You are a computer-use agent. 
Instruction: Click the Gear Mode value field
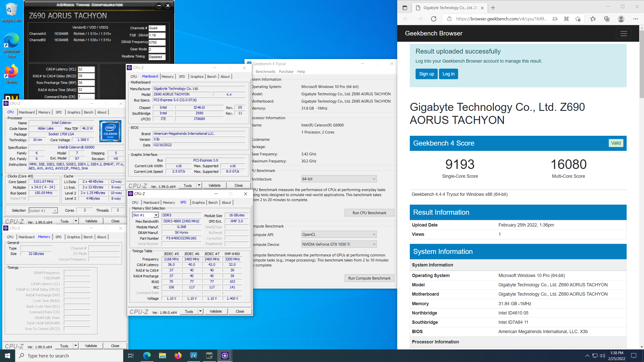(157, 50)
